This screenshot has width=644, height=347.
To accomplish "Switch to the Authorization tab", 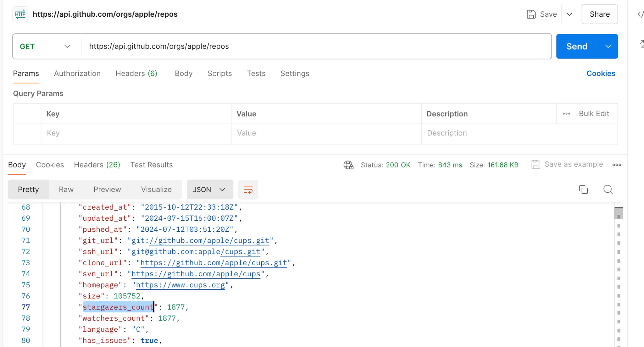I will (77, 74).
